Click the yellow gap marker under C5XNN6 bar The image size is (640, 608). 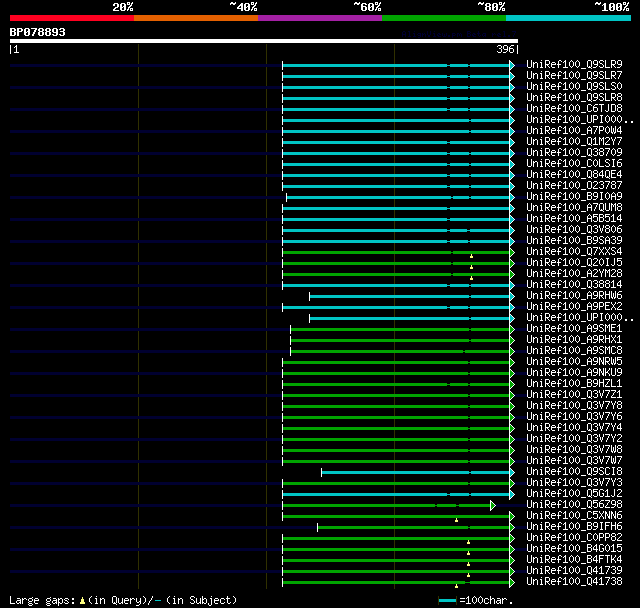tap(456, 520)
